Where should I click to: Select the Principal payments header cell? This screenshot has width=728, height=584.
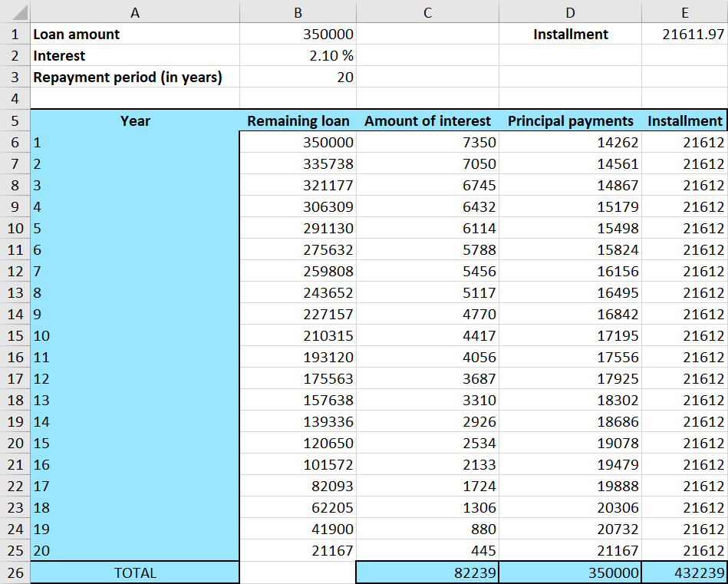(570, 120)
